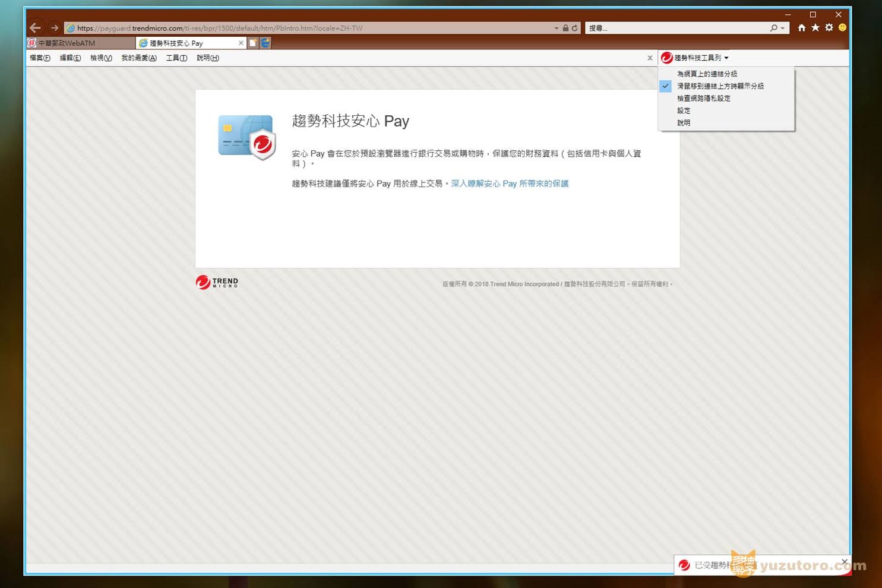Click the Trend Micro toolbar logo icon

pyautogui.click(x=666, y=58)
